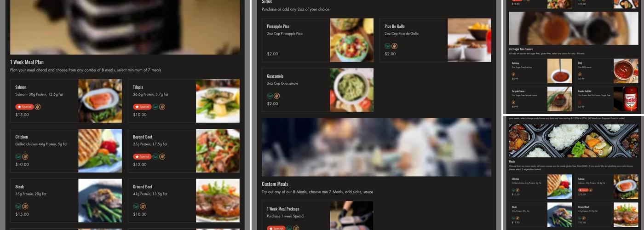Click the wheat icon on the Ketchup sauce card
Image resolution: width=644 pixels, height=230 pixels.
pos(513,74)
